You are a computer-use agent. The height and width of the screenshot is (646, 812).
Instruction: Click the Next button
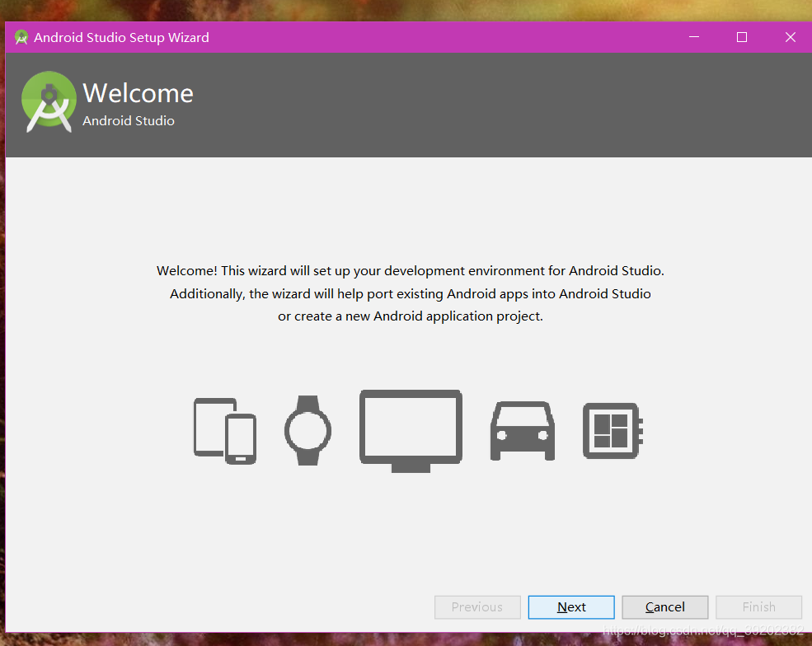pos(571,606)
